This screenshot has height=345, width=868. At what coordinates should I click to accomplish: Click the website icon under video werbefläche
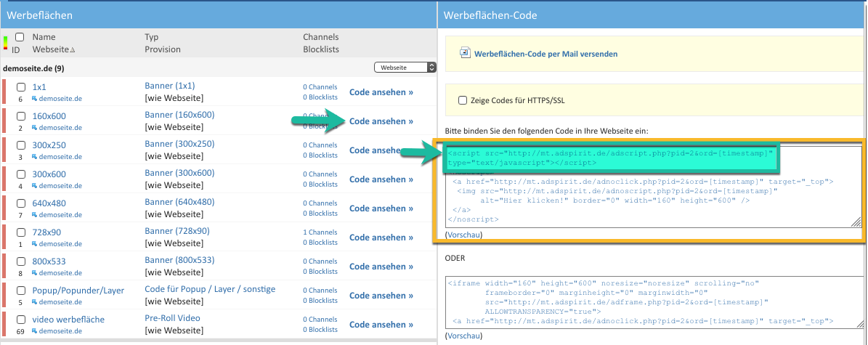(x=34, y=331)
